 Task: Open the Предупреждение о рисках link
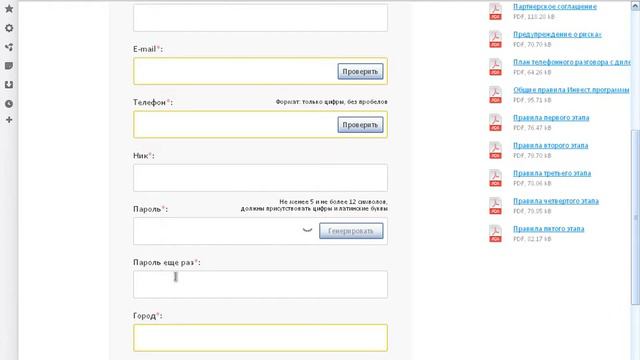pos(557,34)
